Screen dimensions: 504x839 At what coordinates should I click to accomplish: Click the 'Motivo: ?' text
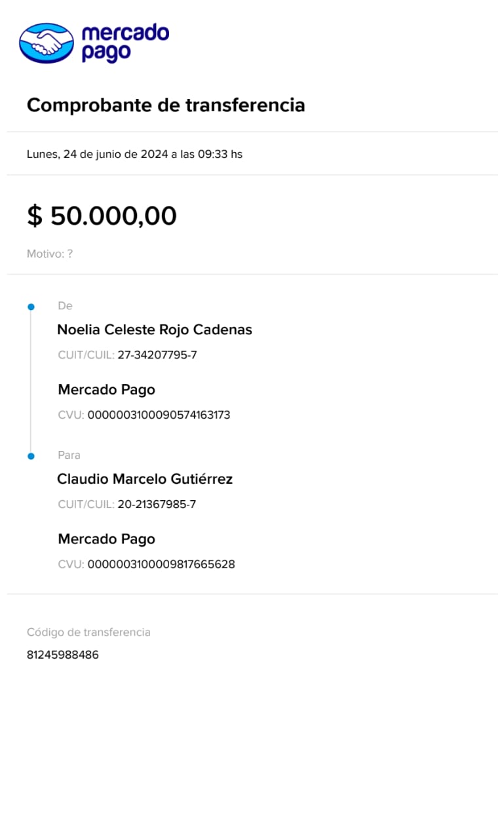click(49, 254)
